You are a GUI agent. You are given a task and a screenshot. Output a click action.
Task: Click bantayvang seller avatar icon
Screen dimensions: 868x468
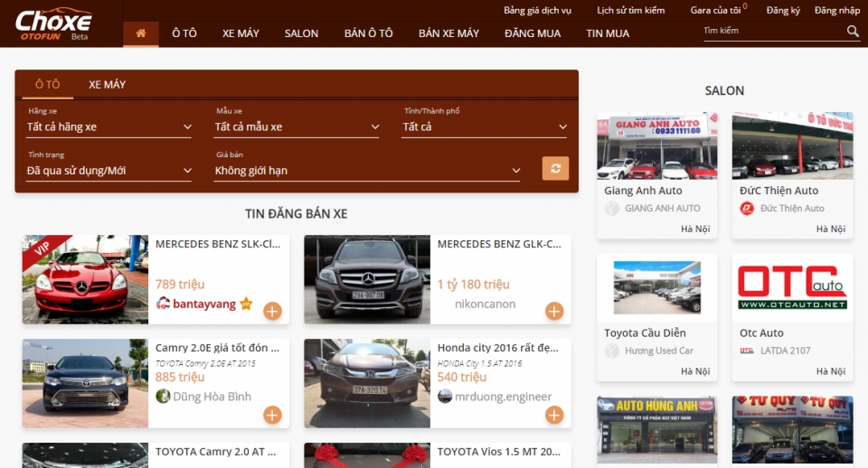coord(163,304)
